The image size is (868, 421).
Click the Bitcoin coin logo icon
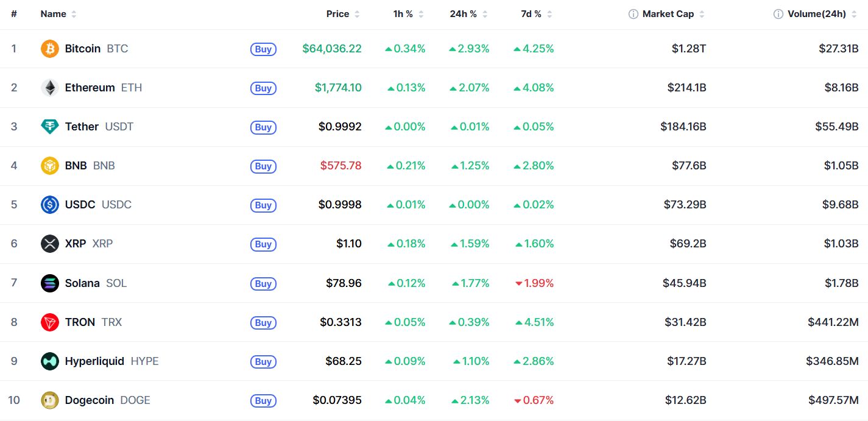[x=50, y=49]
